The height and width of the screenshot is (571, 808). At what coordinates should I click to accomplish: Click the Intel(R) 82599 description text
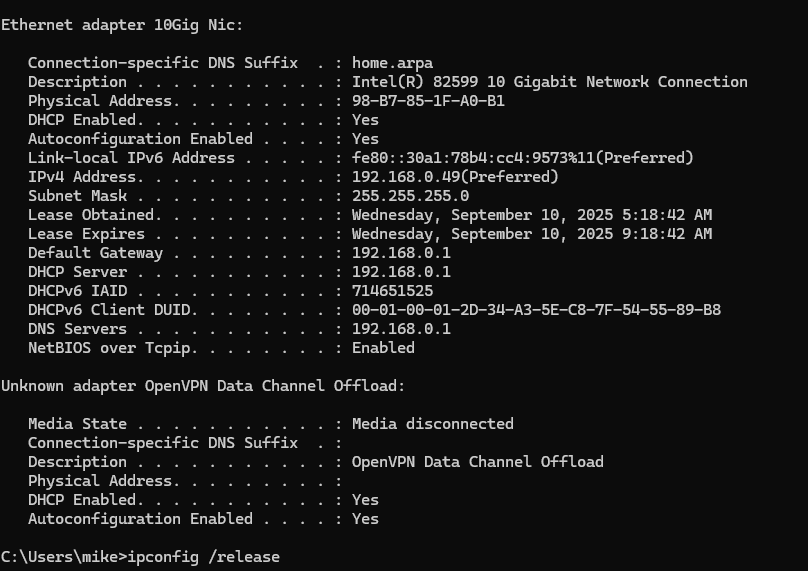pos(549,82)
